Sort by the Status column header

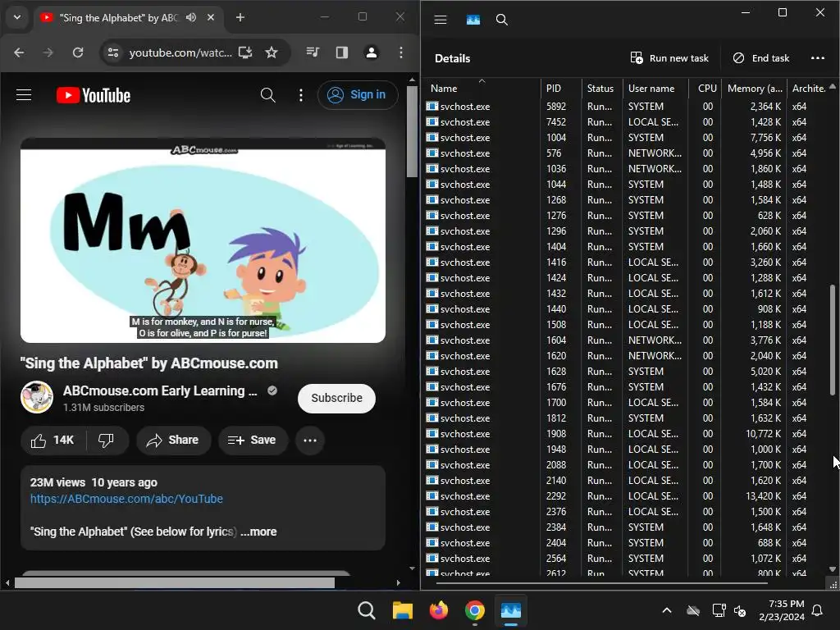(601, 89)
